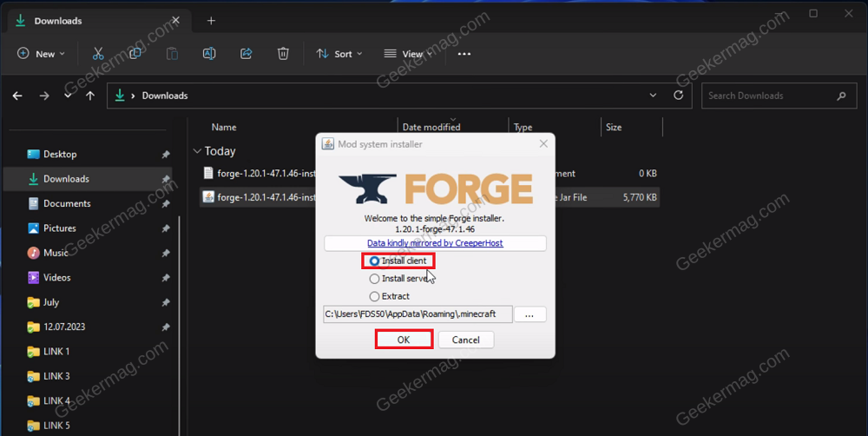Unpin Videos using its pin icon
Viewport: 868px width, 436px height.
point(166,278)
